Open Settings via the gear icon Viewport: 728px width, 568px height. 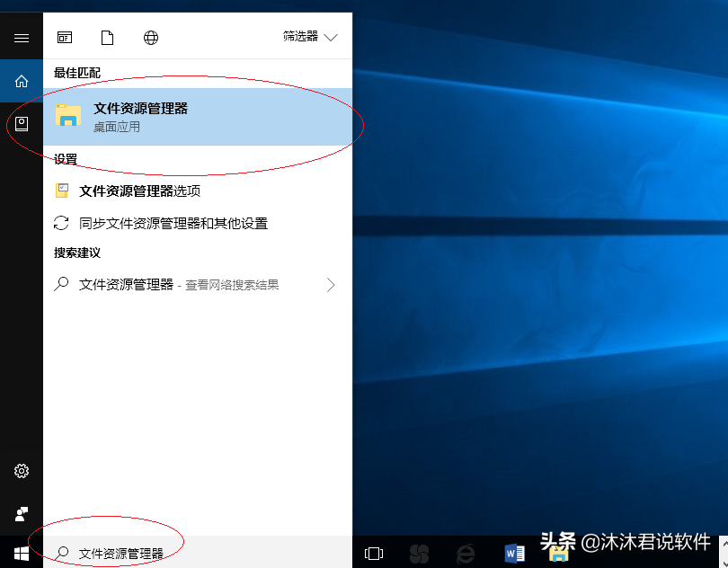coord(21,470)
